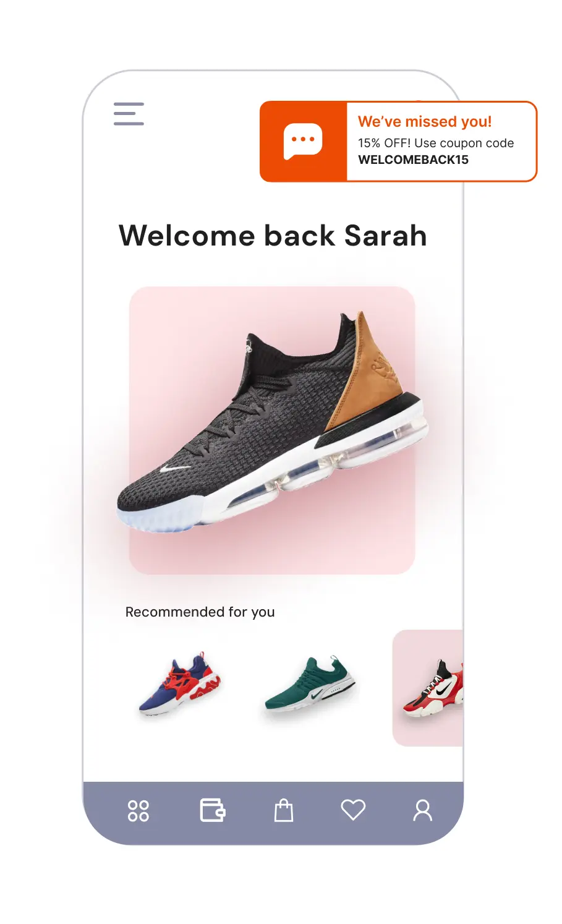Open the wallet icon in bottom bar

[x=213, y=810]
